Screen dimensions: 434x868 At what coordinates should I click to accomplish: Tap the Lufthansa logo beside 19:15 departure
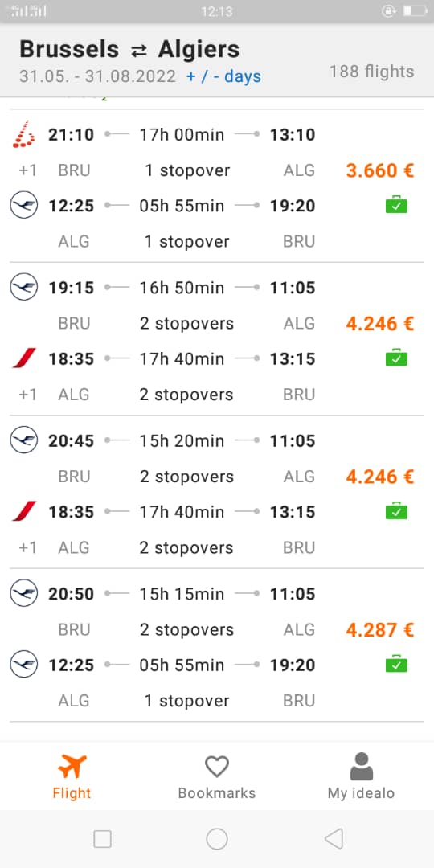click(x=24, y=287)
